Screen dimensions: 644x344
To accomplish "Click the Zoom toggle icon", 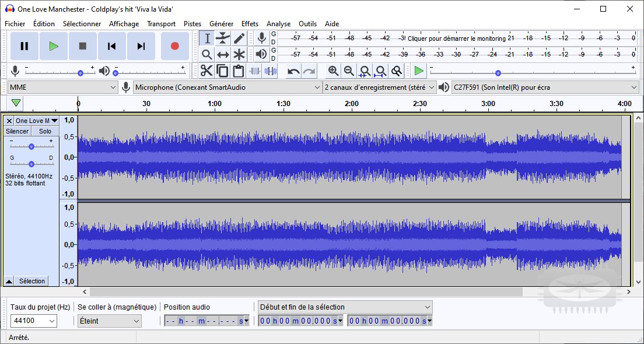I will click(x=396, y=71).
